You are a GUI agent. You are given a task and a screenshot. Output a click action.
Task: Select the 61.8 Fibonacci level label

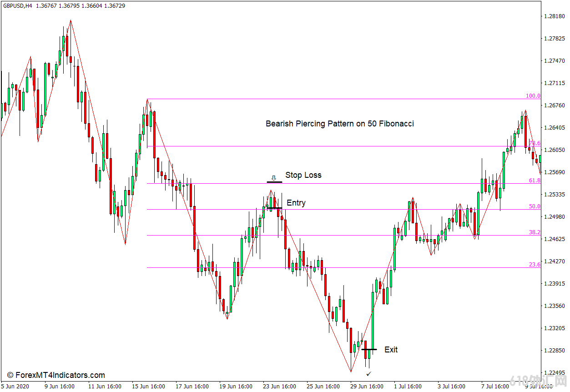534,181
